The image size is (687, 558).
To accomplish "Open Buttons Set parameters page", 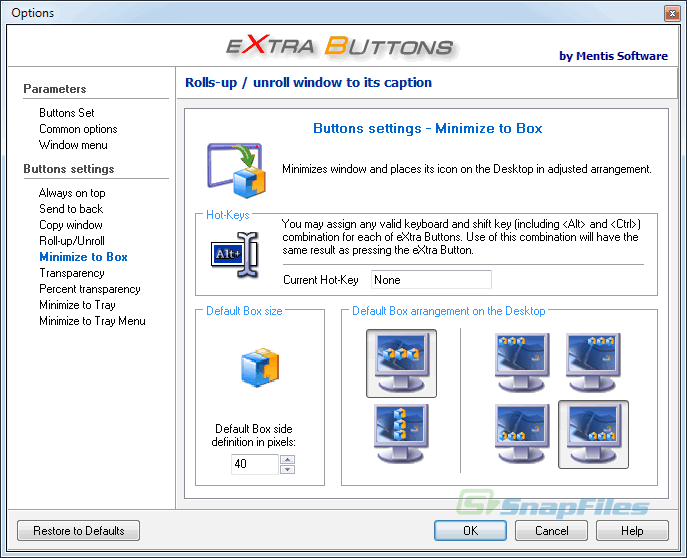I will tap(67, 113).
